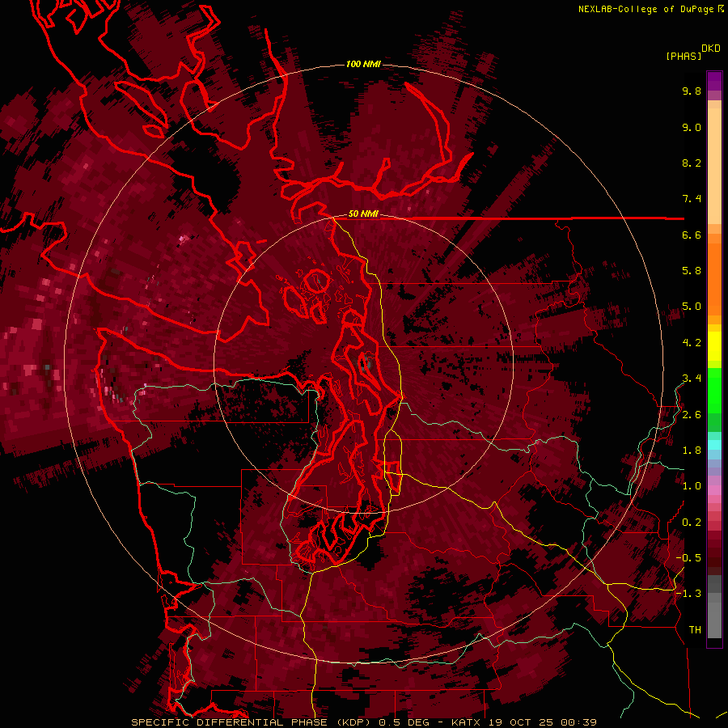Click the 4.2 legend value
Image resolution: width=728 pixels, height=728 pixels.
[692, 343]
